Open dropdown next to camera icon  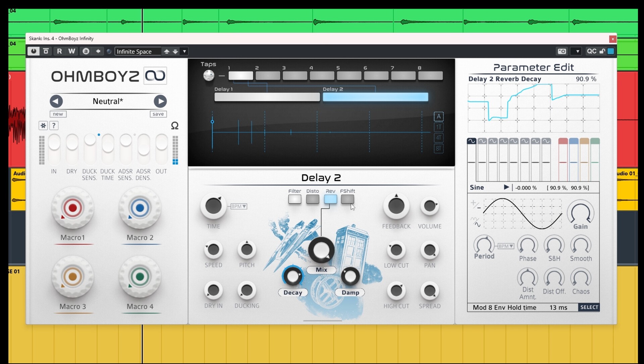pyautogui.click(x=577, y=51)
